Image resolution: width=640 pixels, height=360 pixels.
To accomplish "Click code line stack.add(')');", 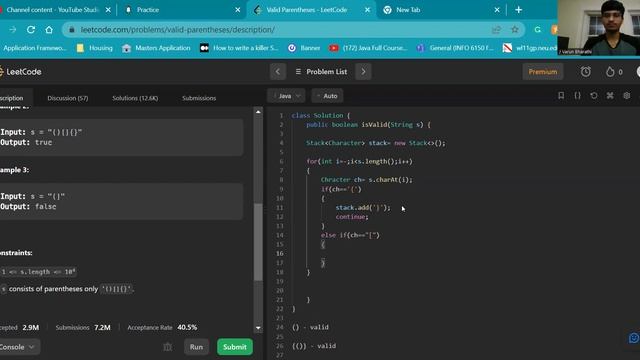I will (363, 208).
